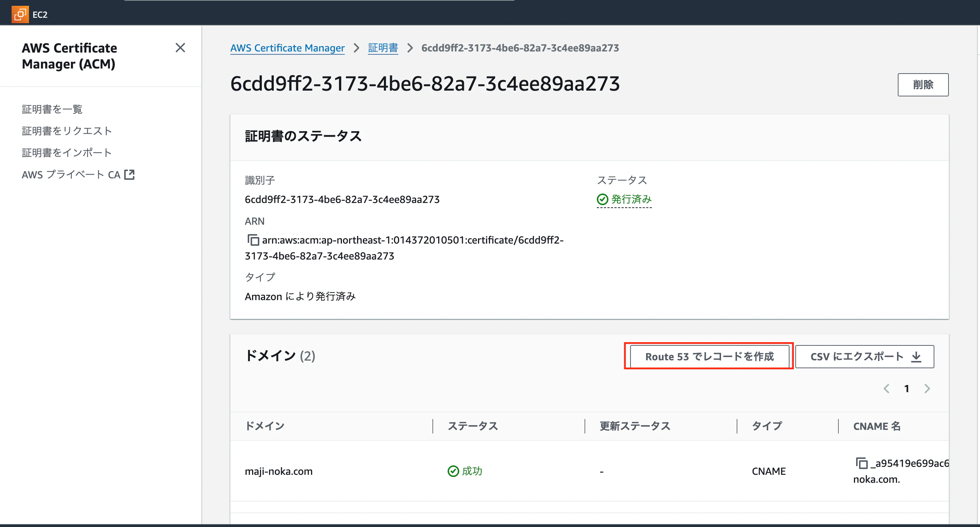Click the 削除 button
Screen dimensions: 980x527
click(923, 84)
